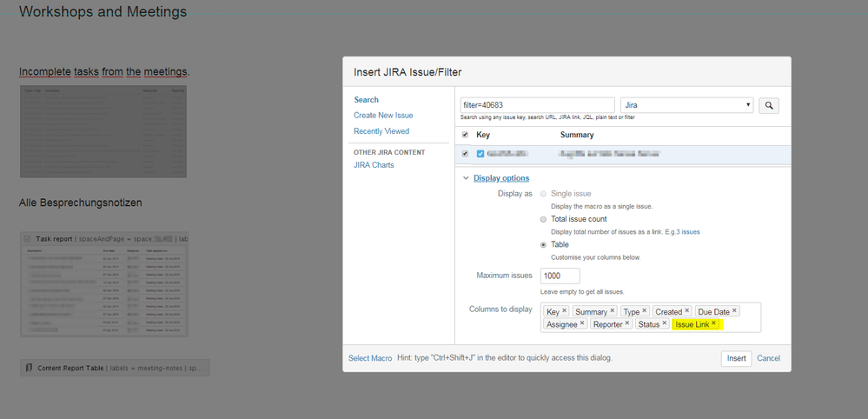Open the Jira server dropdown

(687, 105)
